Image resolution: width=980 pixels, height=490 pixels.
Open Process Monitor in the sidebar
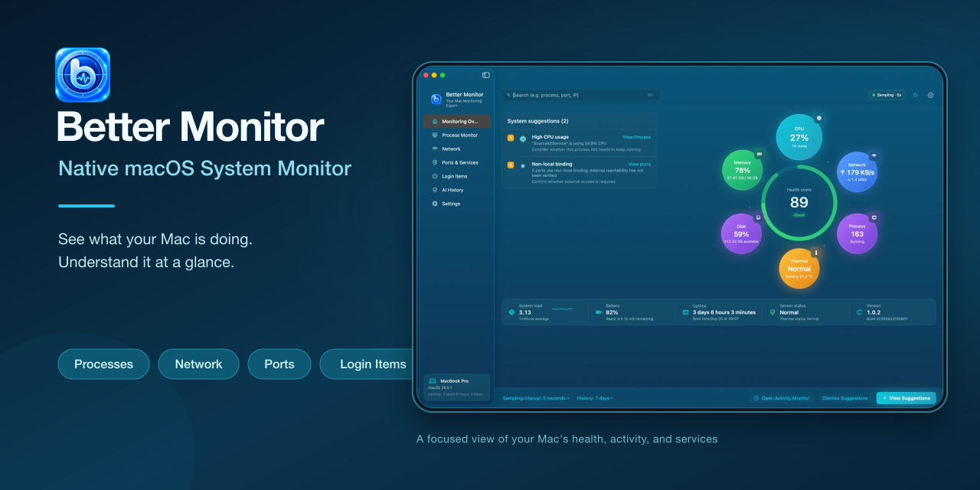point(457,135)
